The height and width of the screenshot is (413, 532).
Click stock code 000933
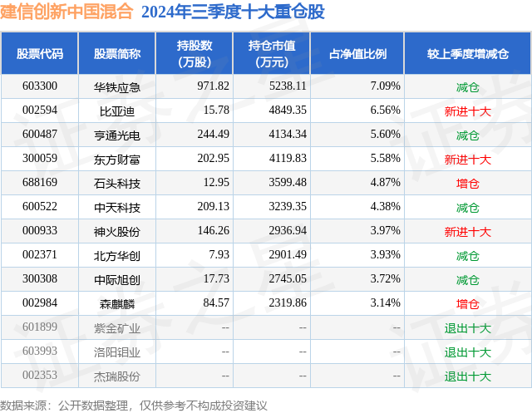click(40, 230)
